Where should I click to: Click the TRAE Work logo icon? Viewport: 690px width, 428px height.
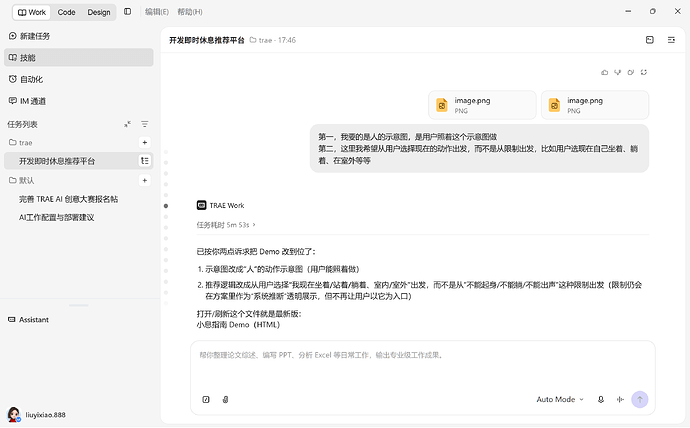[202, 205]
